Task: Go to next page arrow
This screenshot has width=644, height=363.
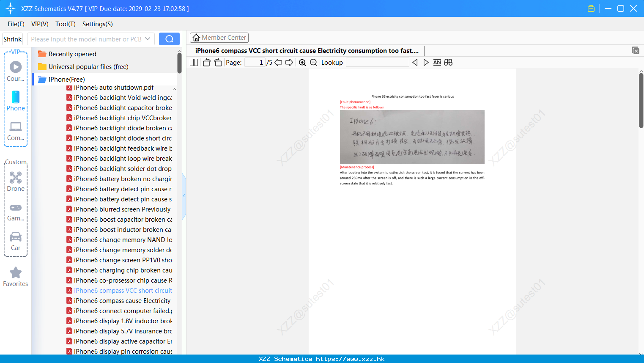Action: [289, 63]
